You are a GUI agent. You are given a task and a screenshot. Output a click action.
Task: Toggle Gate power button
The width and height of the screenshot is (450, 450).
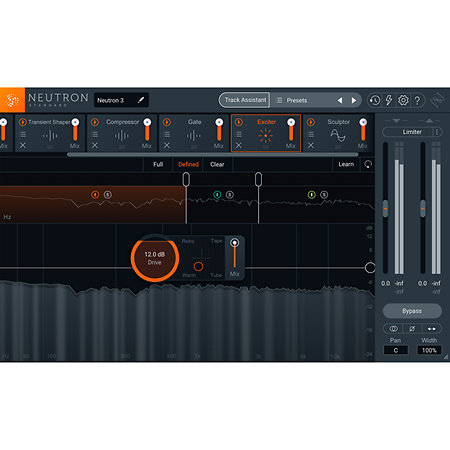tap(167, 122)
